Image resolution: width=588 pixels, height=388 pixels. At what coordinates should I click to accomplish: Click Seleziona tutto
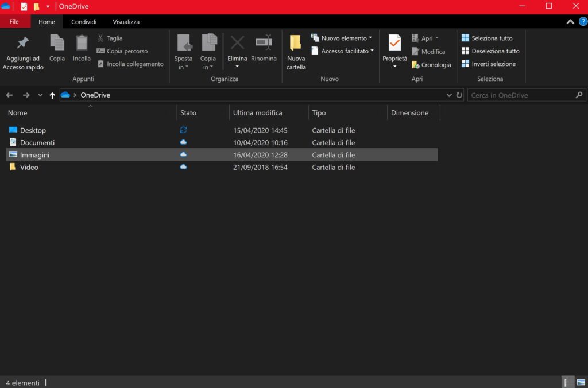click(487, 38)
